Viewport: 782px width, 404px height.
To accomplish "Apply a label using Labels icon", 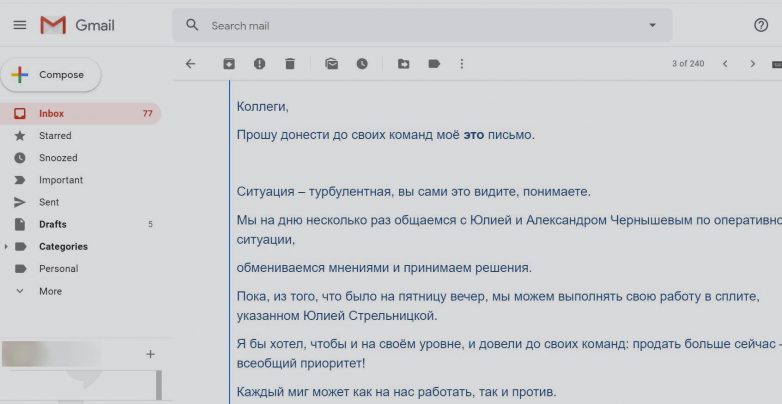I will coord(434,64).
